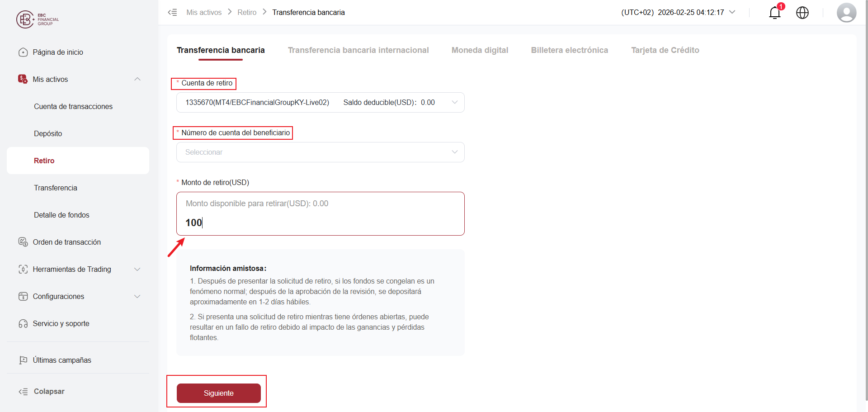The image size is (868, 412).
Task: Open Página de inicio in sidebar
Action: pos(78,52)
